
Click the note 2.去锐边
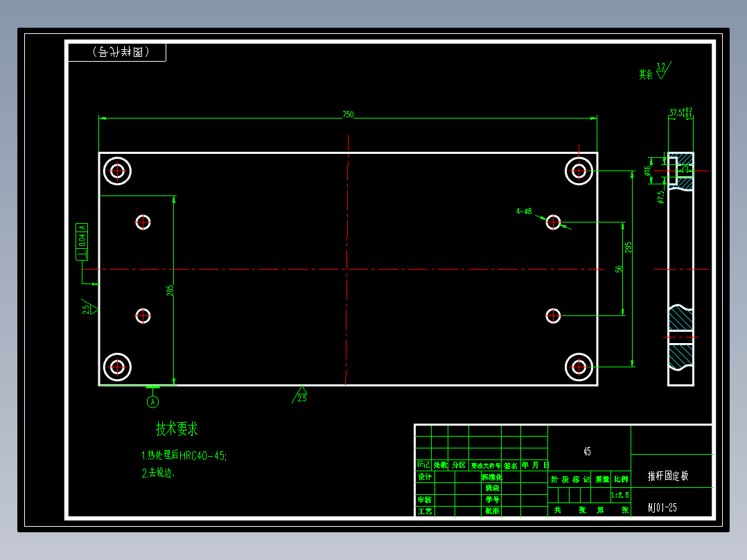point(158,473)
